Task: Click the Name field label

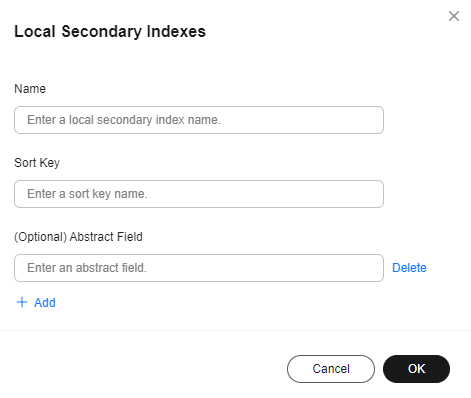Action: click(30, 89)
